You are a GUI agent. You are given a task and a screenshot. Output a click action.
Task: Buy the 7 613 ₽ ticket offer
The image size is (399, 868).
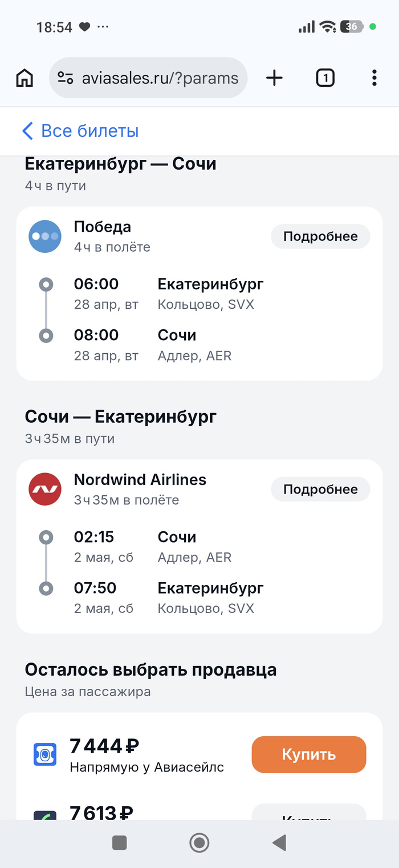308,814
